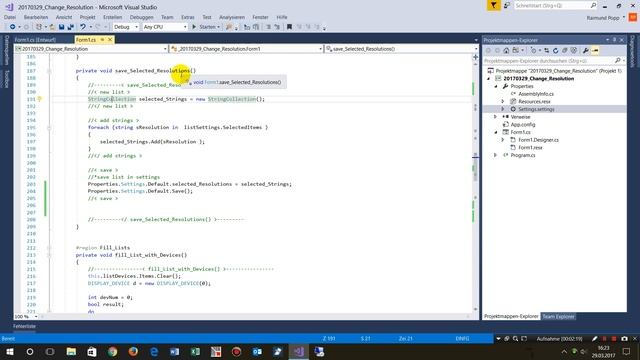Open the Extras menu
This screenshot has width=640, height=360.
188,17
